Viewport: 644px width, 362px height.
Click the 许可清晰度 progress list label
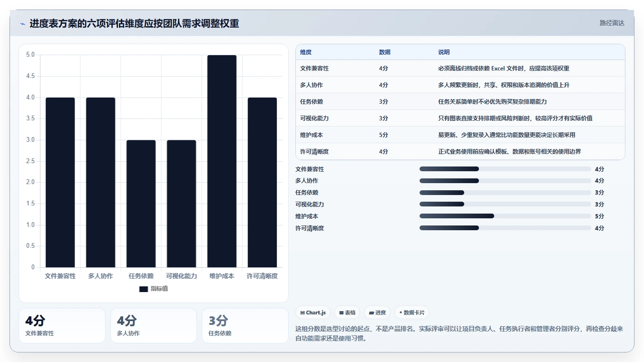click(310, 228)
